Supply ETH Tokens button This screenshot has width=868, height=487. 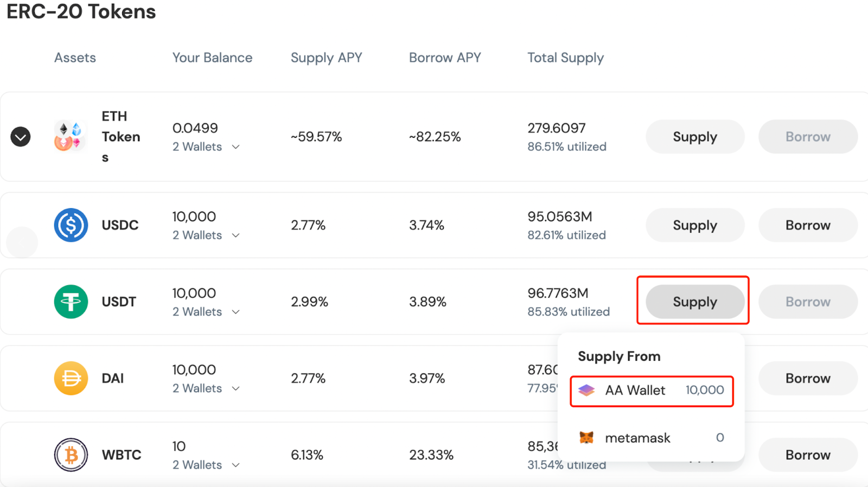pos(695,137)
